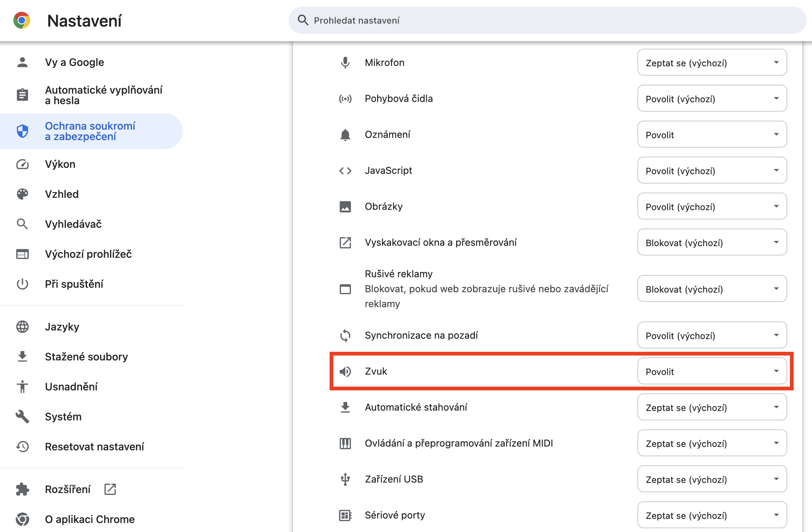The width and height of the screenshot is (812, 532).
Task: Expand the Oznámení Povolit dropdown
Action: pos(712,134)
